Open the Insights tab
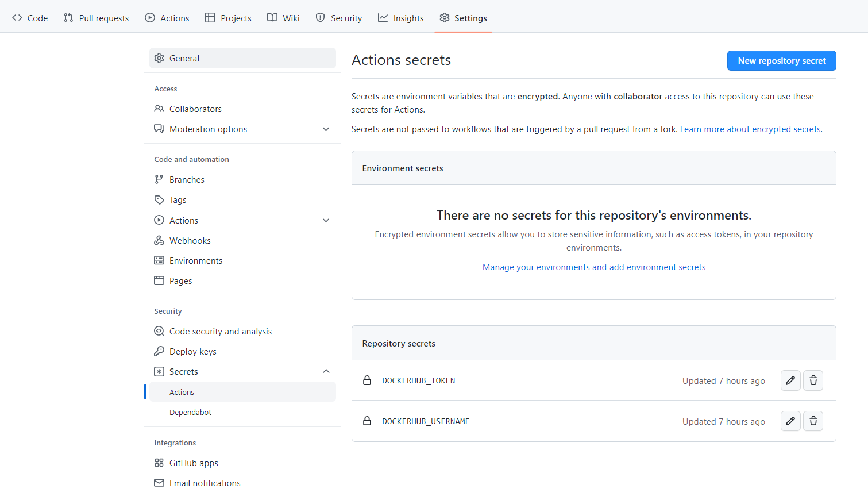The width and height of the screenshot is (868, 500). click(400, 18)
